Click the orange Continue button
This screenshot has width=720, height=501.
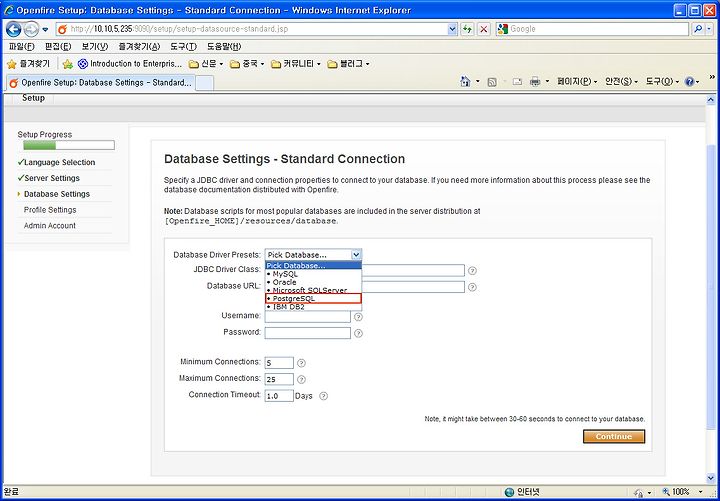pos(614,436)
